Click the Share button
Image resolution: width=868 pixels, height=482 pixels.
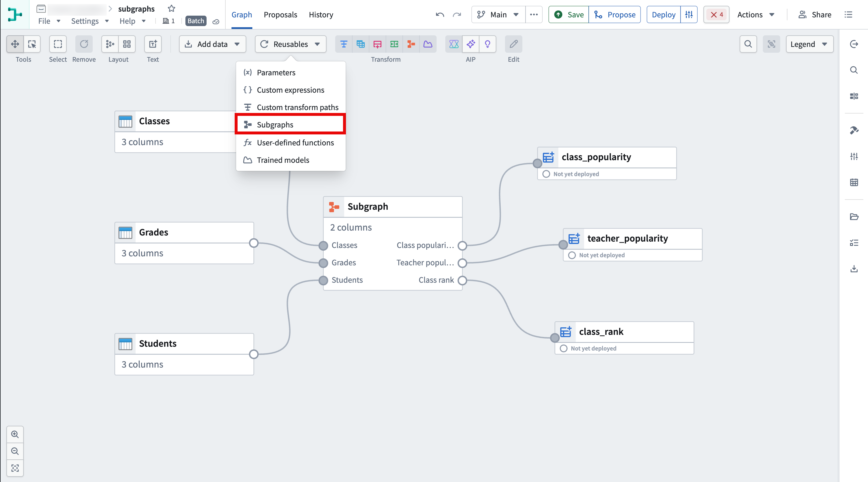(815, 14)
